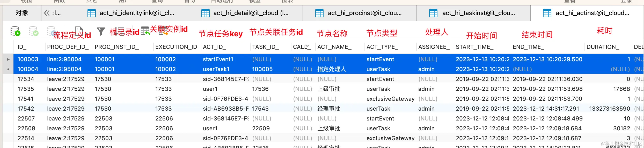Click the Commit transaction icon with green check
Viewport: 644px width, 148px height.
[x=33, y=31]
